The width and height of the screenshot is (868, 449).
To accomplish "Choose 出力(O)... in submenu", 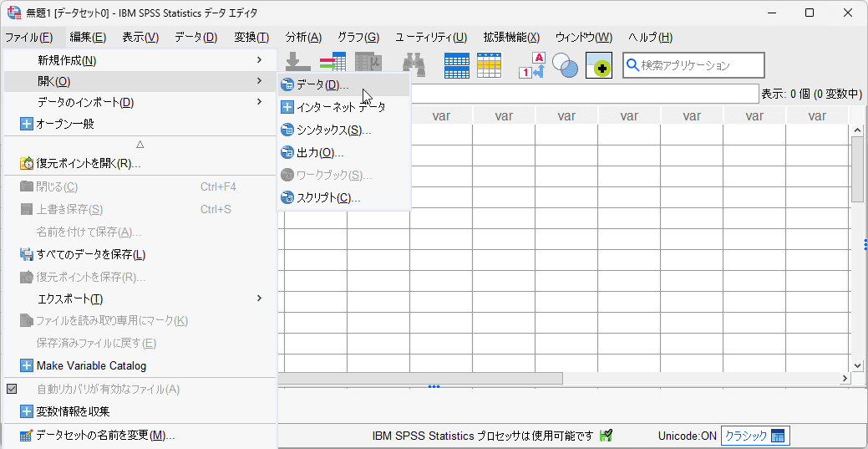I will tap(343, 152).
